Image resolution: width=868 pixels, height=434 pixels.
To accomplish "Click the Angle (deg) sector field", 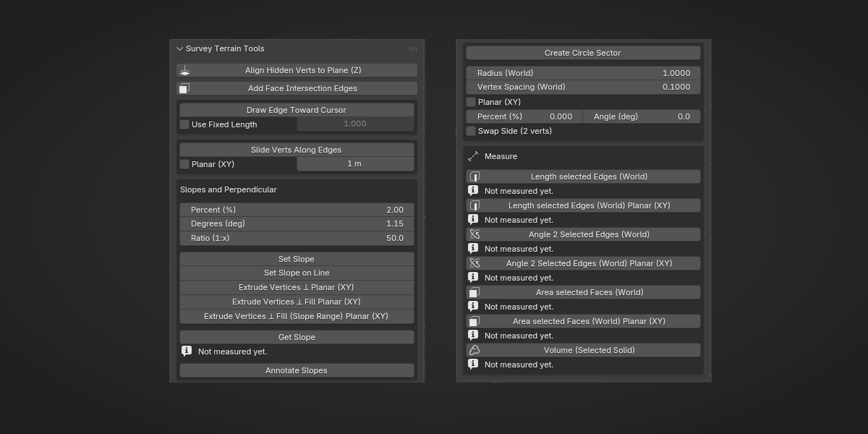I will 642,116.
